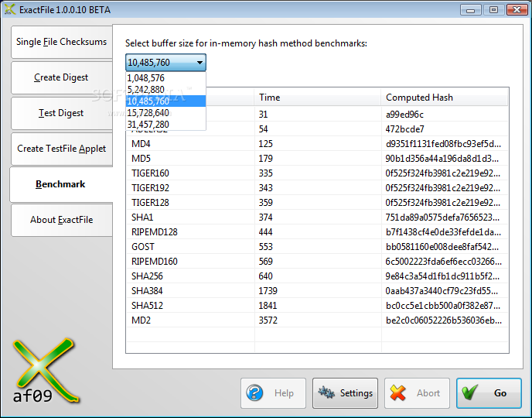Select the highlighted 10,485,760 option
This screenshot has width=532, height=418.
[x=165, y=101]
